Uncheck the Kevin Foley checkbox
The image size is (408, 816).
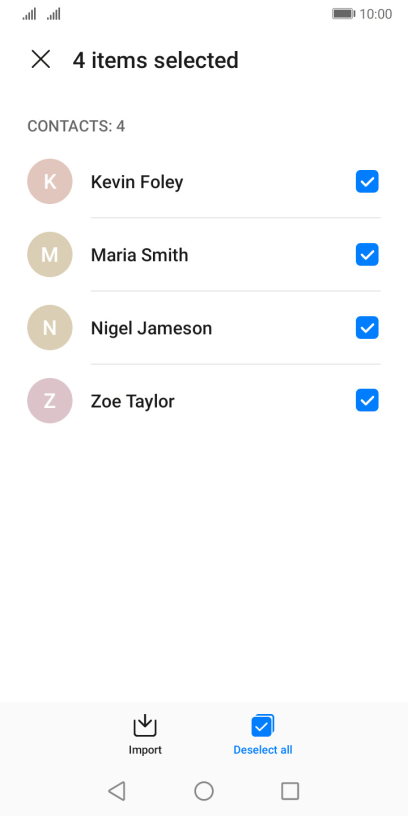tap(367, 182)
